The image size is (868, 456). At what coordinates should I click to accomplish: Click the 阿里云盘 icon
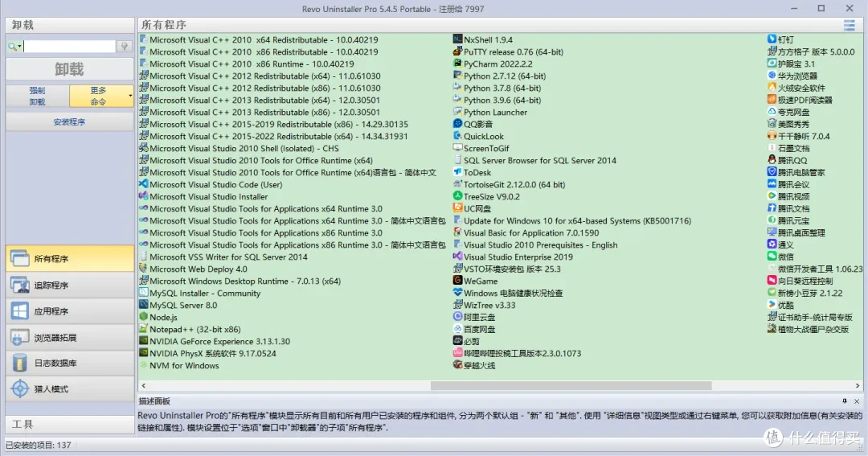tap(457, 317)
